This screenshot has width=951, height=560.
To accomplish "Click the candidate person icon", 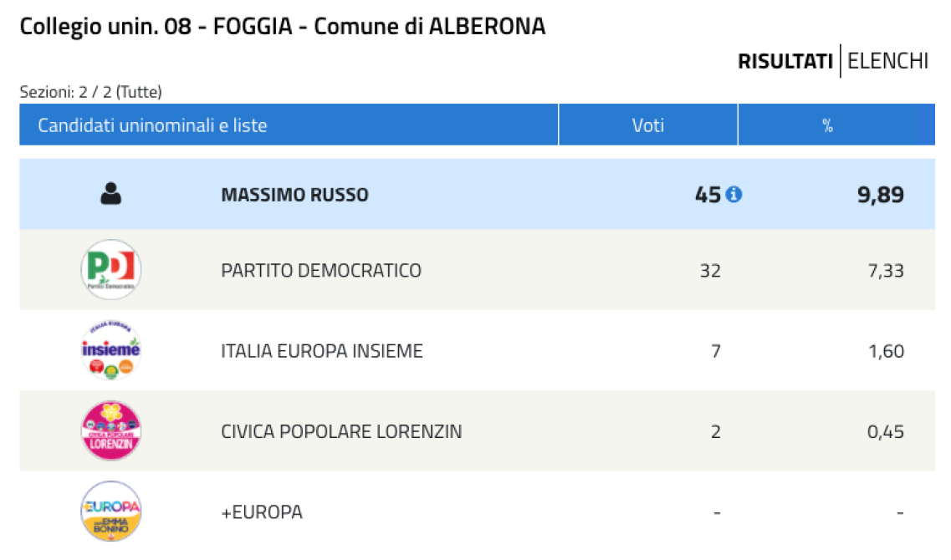I will tap(111, 194).
